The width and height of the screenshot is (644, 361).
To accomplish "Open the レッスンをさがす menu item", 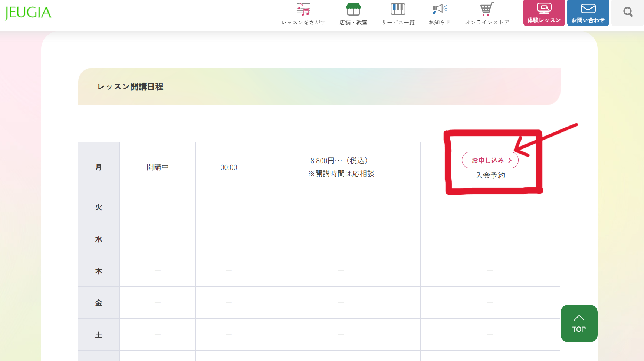I will [x=303, y=14].
